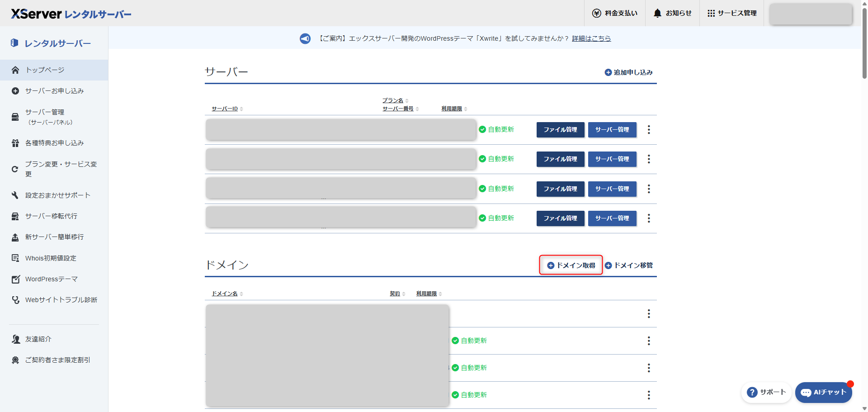868x412 pixels.
Task: Open three-dot menu for first server row
Action: (649, 130)
